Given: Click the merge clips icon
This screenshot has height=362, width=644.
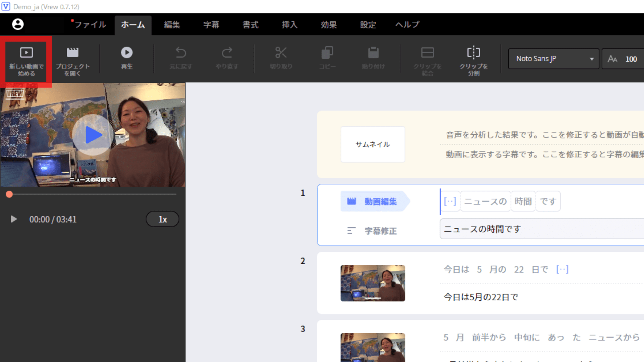Looking at the screenshot, I should point(427,53).
